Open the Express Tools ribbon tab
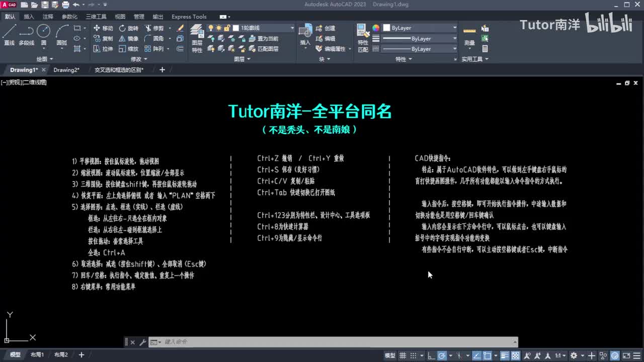Viewport: 644px width, 362px height. pyautogui.click(x=189, y=17)
